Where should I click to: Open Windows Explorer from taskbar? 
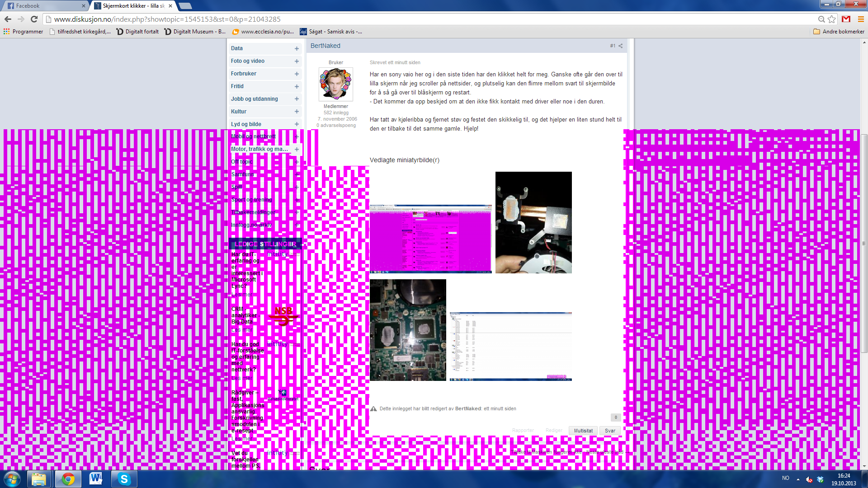[x=39, y=479]
